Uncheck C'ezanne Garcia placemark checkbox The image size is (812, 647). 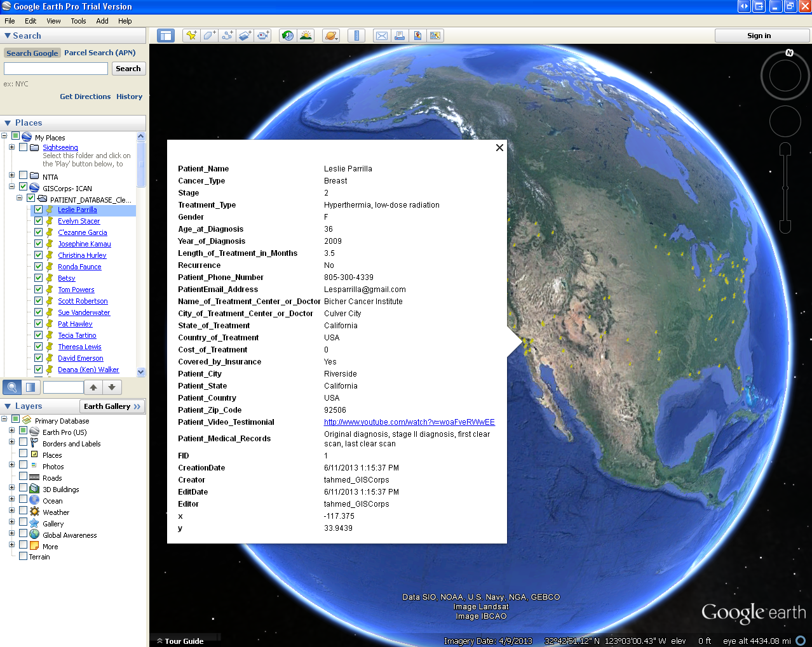39,232
